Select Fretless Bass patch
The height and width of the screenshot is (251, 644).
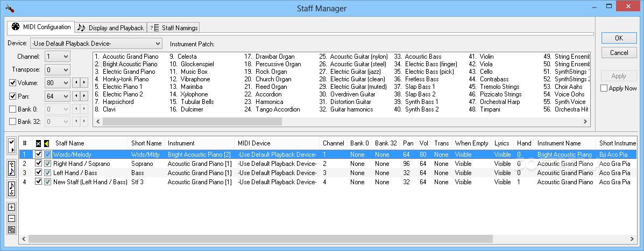[416, 79]
